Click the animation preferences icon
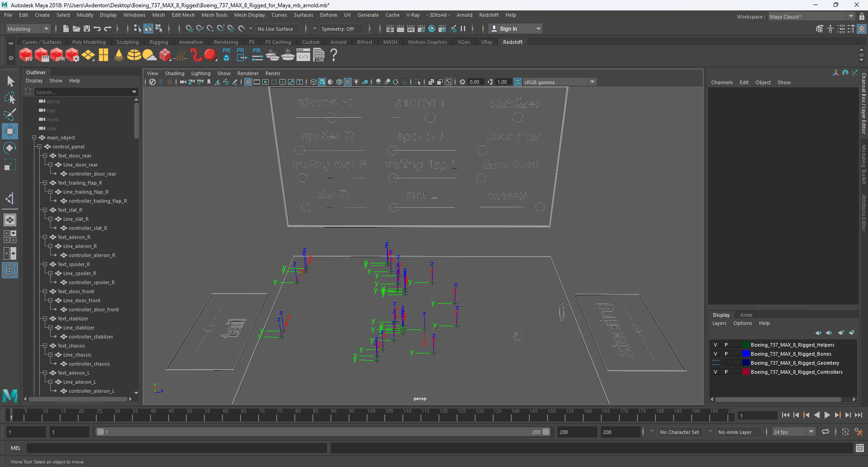Image resolution: width=868 pixels, height=467 pixels. 859,432
